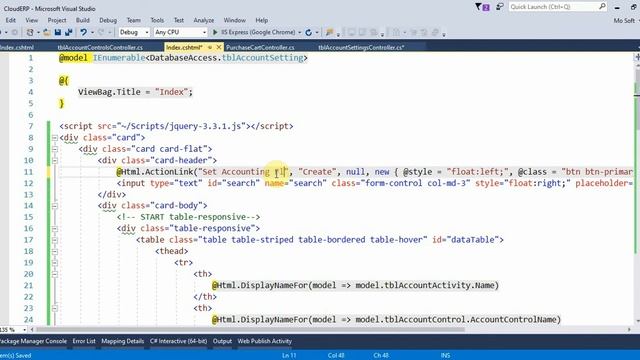Open the refresh button's dropdown arrow

tap(317, 32)
